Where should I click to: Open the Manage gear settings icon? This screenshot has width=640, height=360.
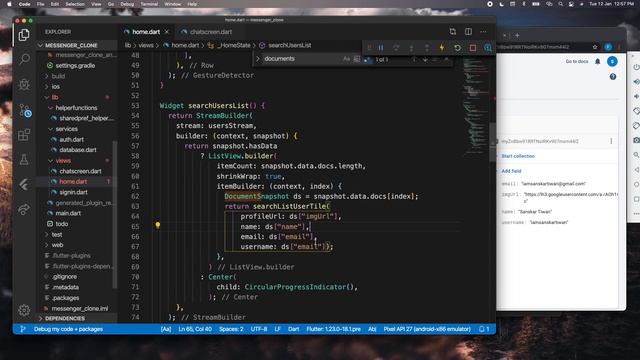[x=24, y=310]
